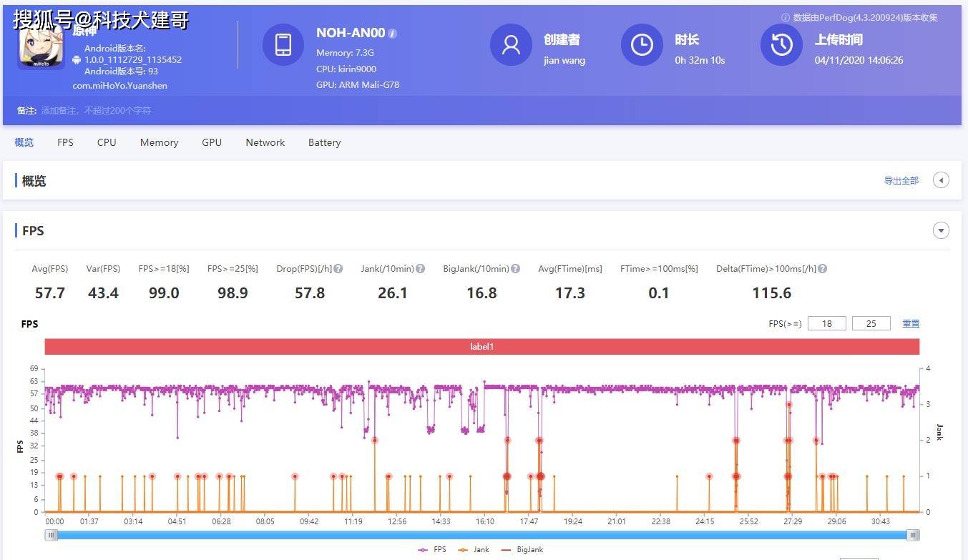Click the left handle of timeline range slider
Screen dimensions: 968x560
(51, 535)
